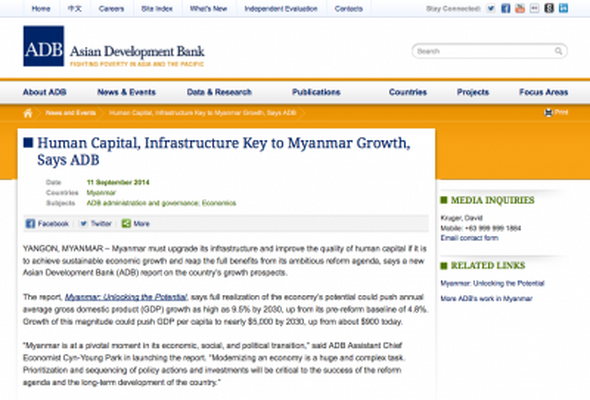The height and width of the screenshot is (400, 590).
Task: Click the search magnifier icon
Action: click(558, 51)
